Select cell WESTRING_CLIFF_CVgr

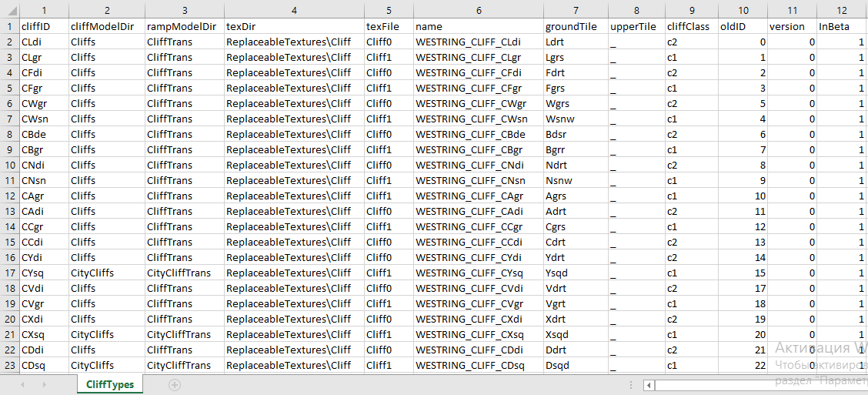coord(479,303)
